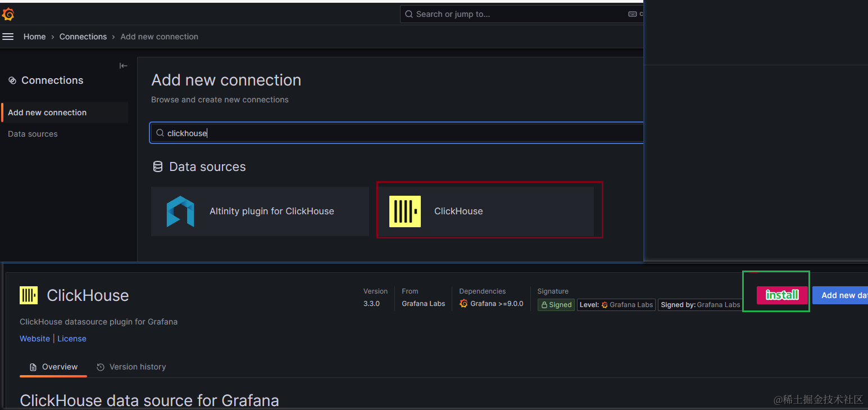Click the database icon beside Data sources heading

click(x=158, y=167)
